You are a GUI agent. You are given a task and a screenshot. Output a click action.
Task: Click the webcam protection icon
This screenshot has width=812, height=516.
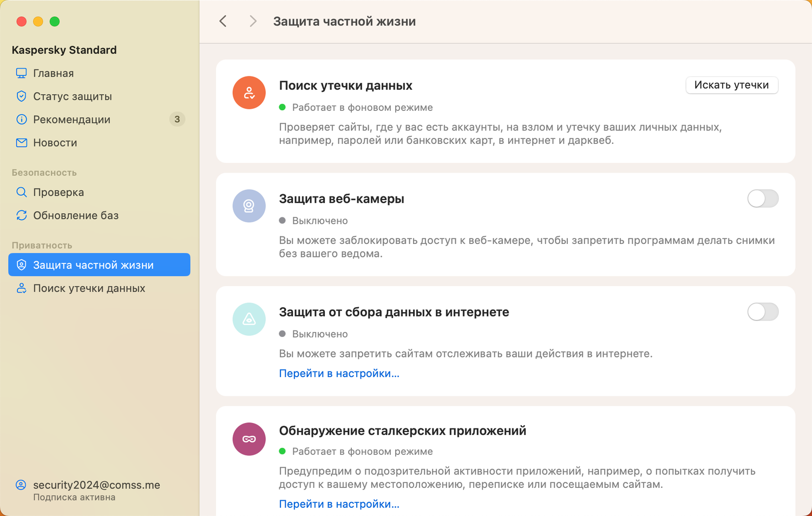coord(249,206)
